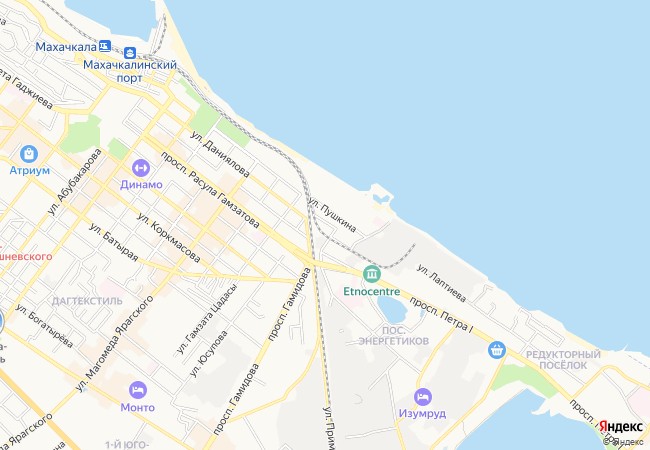Image resolution: width=650 pixels, height=450 pixels.
Task: Click the Яндекс logo link
Action: [621, 426]
